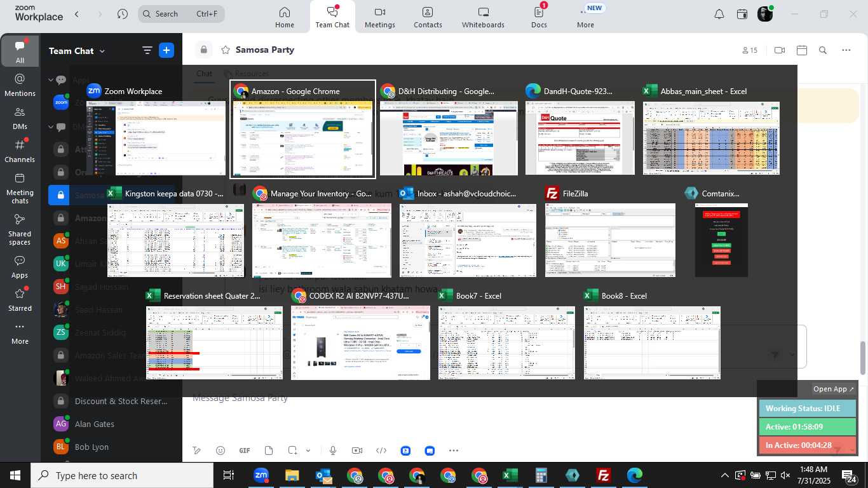Click the lock icon beside Samosa Party
868x488 pixels.
pos(203,50)
